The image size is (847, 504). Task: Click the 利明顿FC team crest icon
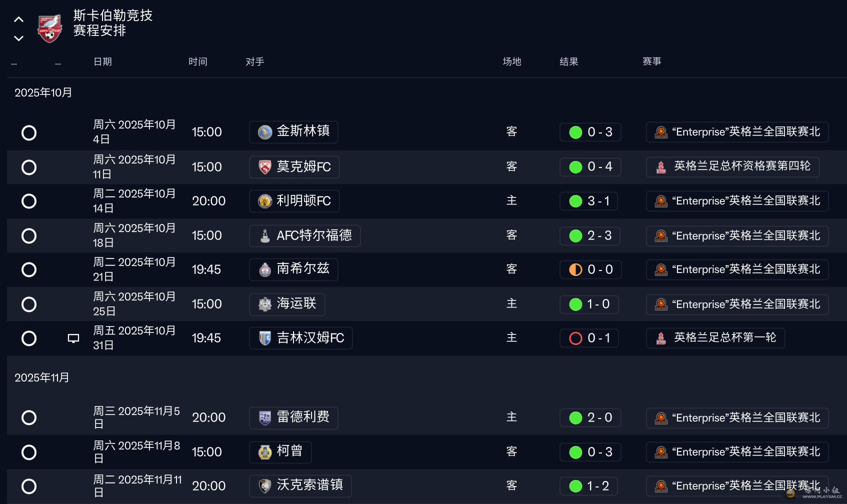pos(265,201)
